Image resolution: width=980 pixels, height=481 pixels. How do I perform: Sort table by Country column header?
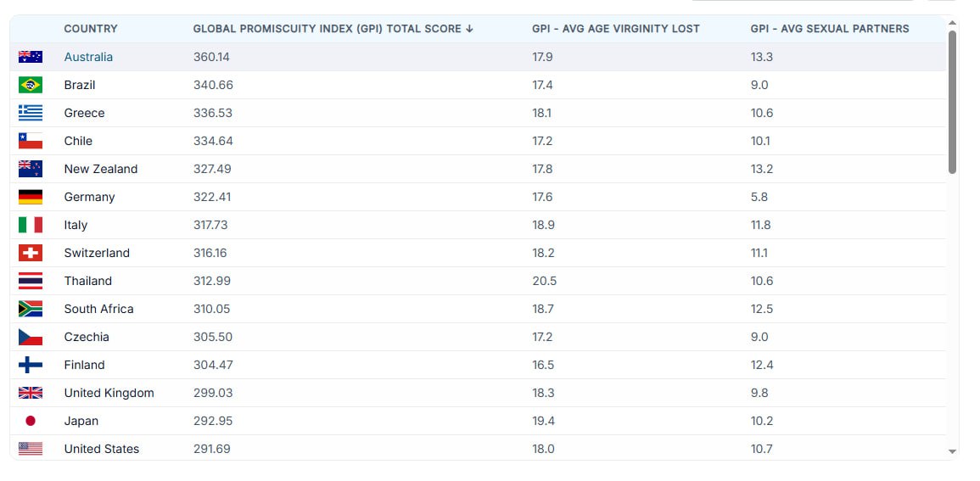click(91, 29)
